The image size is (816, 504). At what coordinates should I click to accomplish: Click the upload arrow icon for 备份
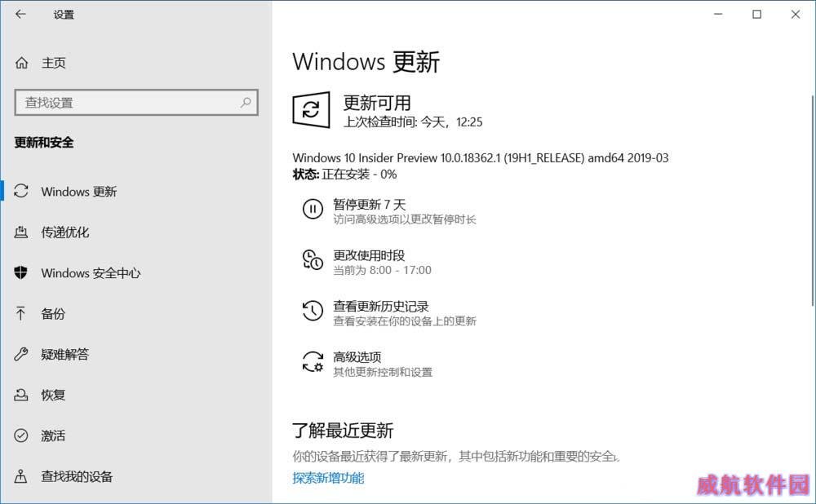[21, 313]
